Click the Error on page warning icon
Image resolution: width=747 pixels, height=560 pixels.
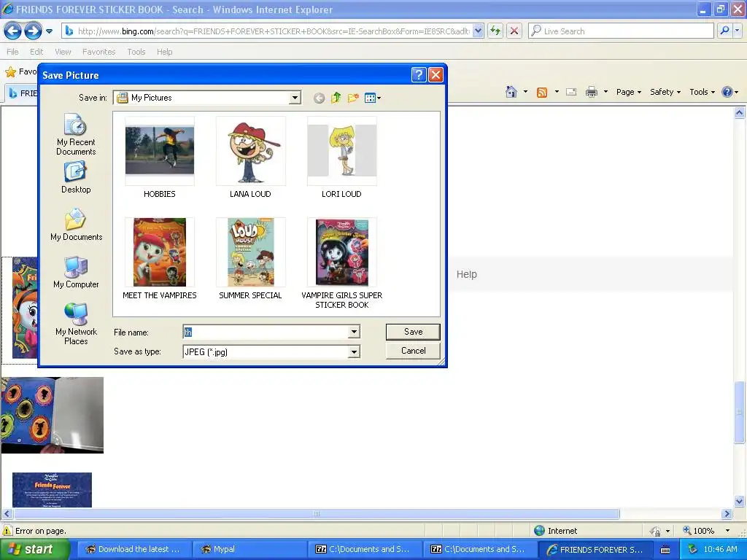[x=7, y=531]
